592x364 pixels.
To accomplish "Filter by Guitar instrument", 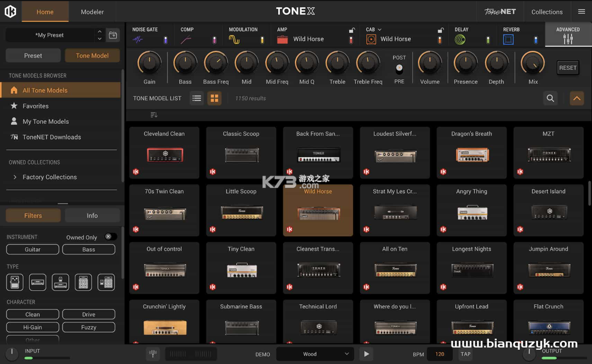I will click(x=32, y=249).
